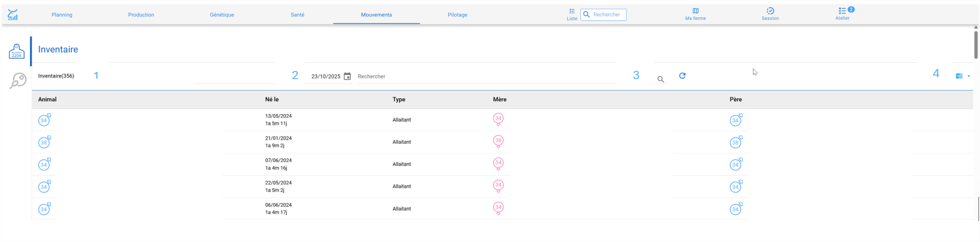Open the calendar date picker

click(347, 76)
